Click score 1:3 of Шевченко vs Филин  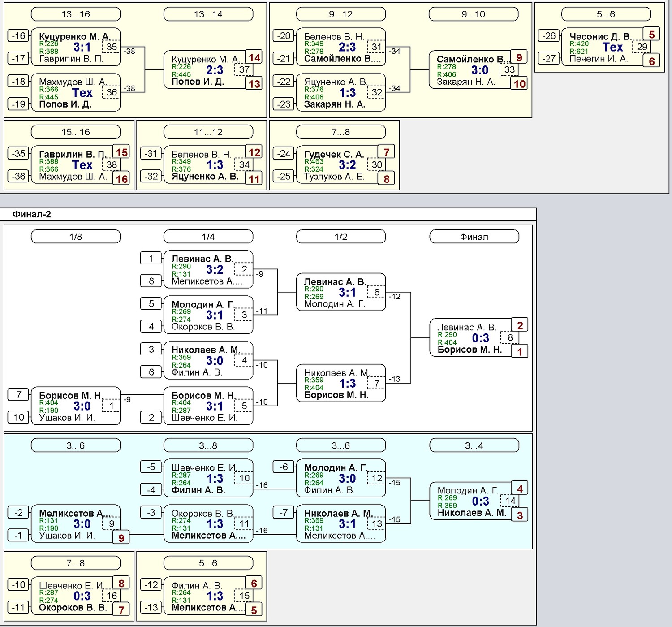[x=215, y=479]
